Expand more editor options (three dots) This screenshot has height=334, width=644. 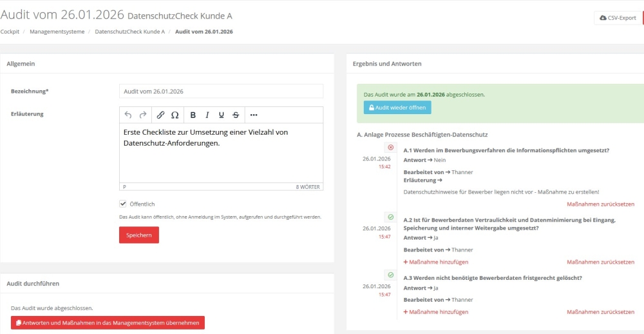click(x=254, y=115)
